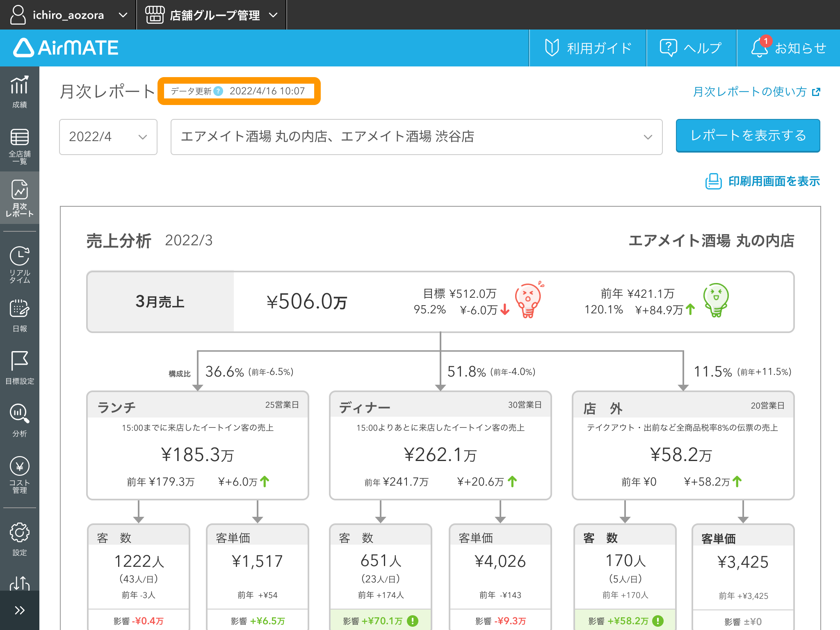Open 全店舗一覧 all-stores list in sidebar
Image resolution: width=840 pixels, height=630 pixels.
coord(19,146)
